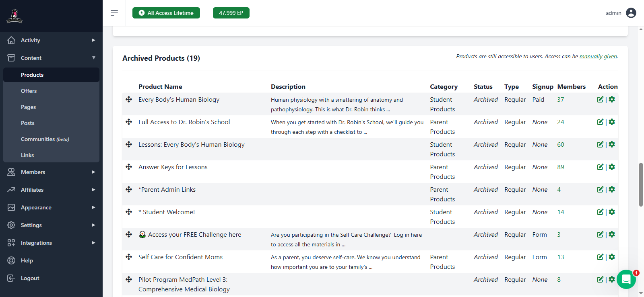Image resolution: width=644 pixels, height=297 pixels.
Task: Select Communities (beta) in sidebar
Action: pos(45,139)
